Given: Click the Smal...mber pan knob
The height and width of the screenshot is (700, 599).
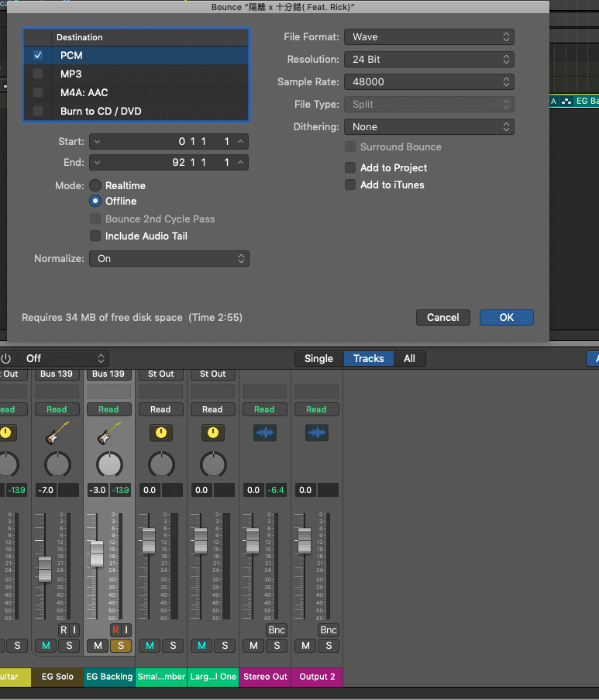Looking at the screenshot, I should point(161,465).
